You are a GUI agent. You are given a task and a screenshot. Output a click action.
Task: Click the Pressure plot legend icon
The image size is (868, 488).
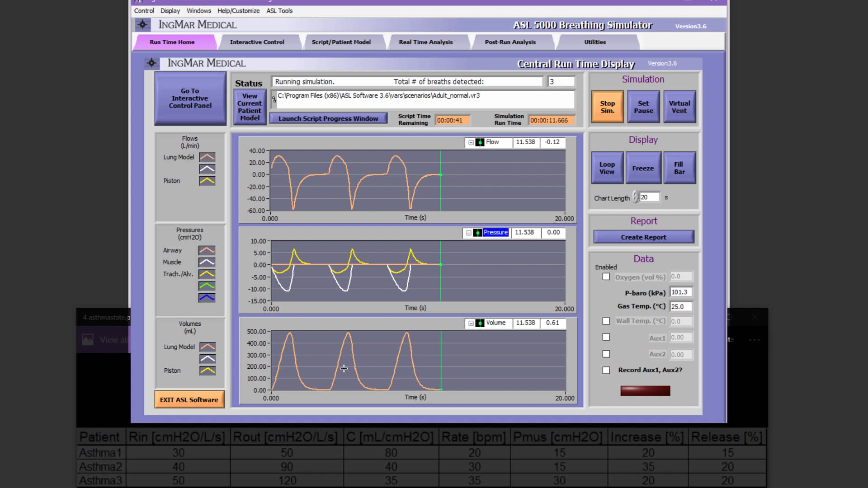[x=479, y=232]
